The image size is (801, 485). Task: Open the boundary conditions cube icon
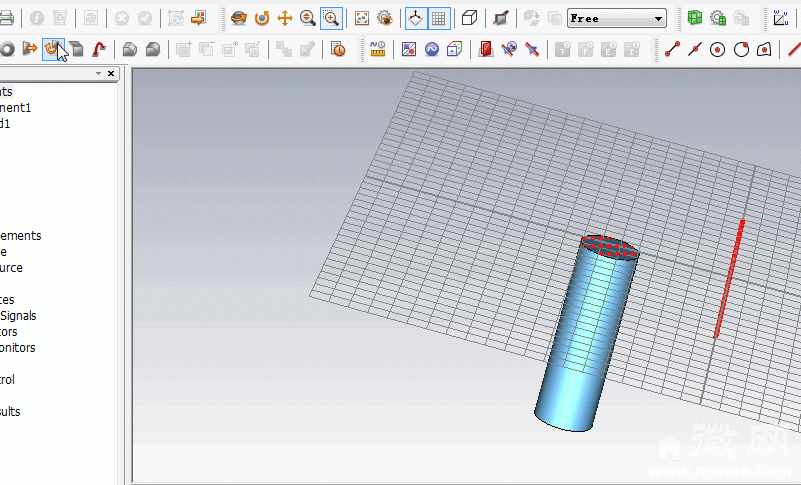(x=455, y=50)
